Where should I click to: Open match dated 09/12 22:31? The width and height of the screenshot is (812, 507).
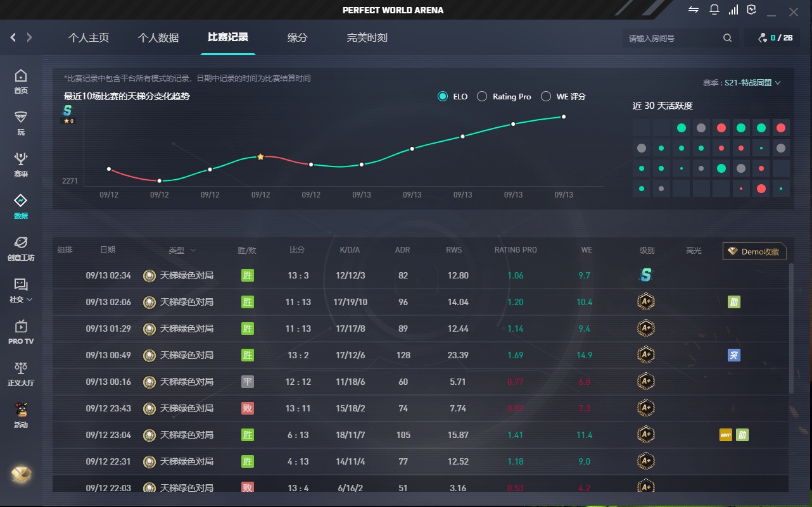point(421,461)
